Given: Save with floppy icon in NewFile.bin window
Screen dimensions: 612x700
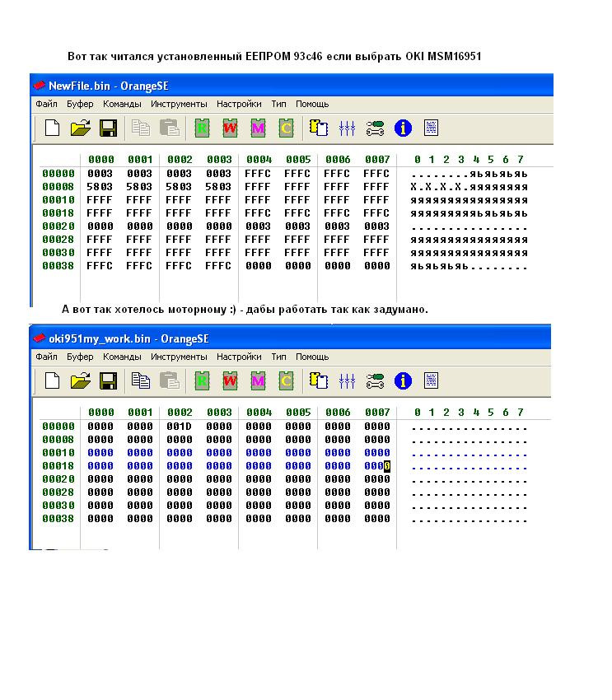Looking at the screenshot, I should 108,128.
